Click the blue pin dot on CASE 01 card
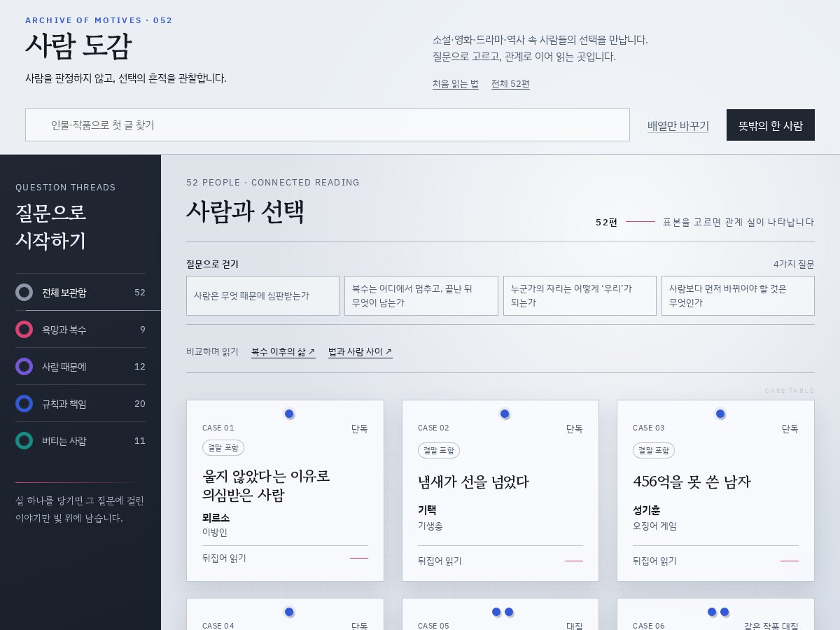Image resolution: width=840 pixels, height=630 pixels. (x=289, y=414)
